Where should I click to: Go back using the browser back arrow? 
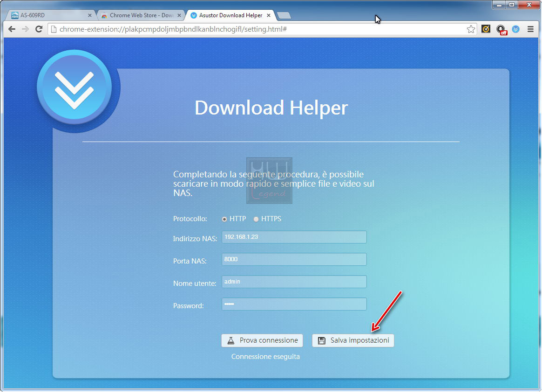pyautogui.click(x=12, y=29)
